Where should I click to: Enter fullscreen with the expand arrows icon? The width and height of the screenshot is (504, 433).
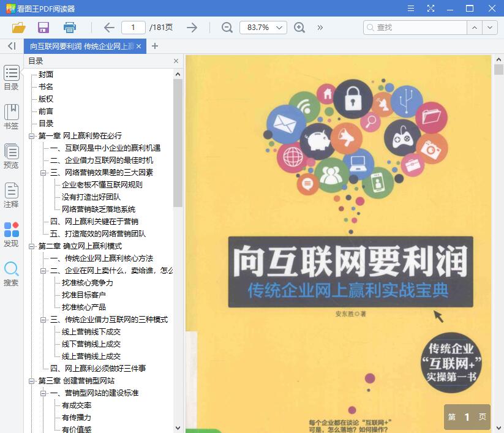coord(431,9)
